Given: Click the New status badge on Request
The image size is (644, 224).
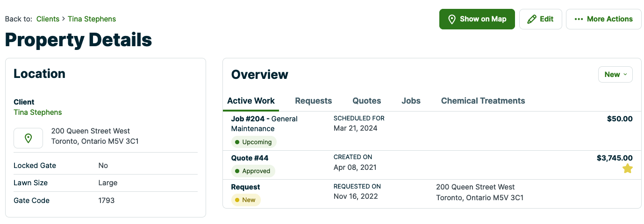Looking at the screenshot, I should (246, 200).
